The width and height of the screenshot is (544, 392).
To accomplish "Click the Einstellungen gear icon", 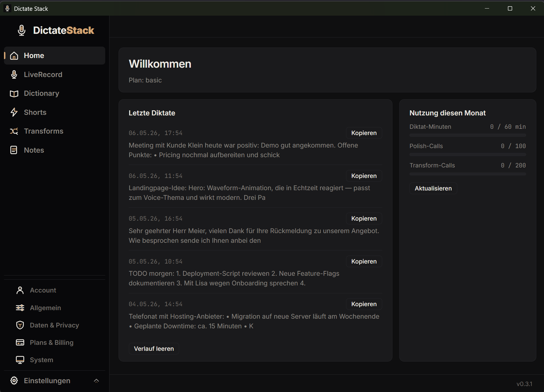I will click(x=14, y=381).
